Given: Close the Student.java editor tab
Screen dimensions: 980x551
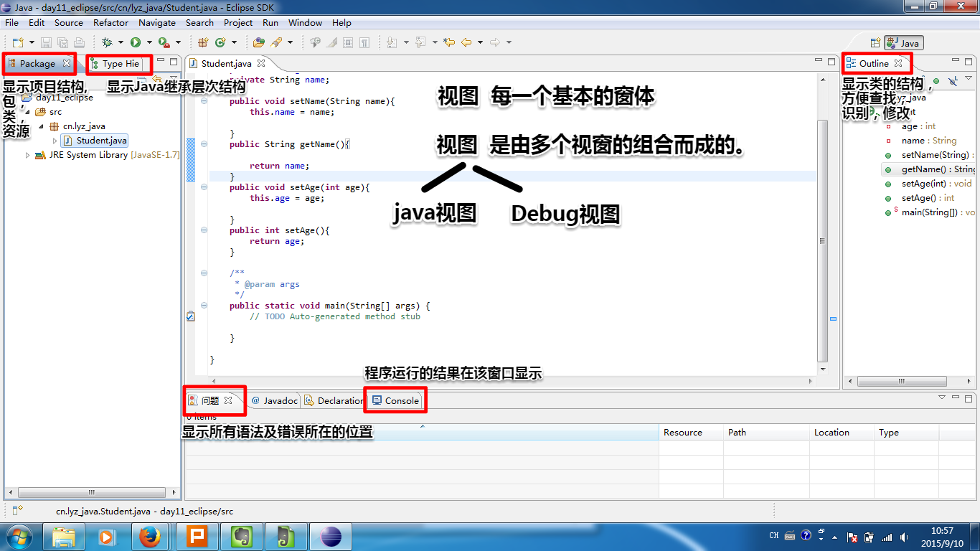Looking at the screenshot, I should pos(262,63).
